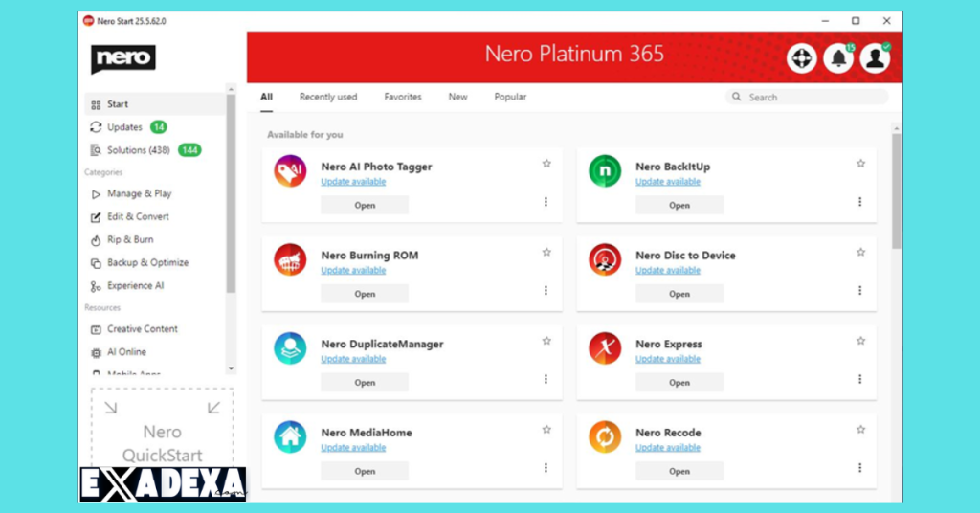Favorite Nero Express with star
This screenshot has width=980, height=513.
tap(860, 341)
